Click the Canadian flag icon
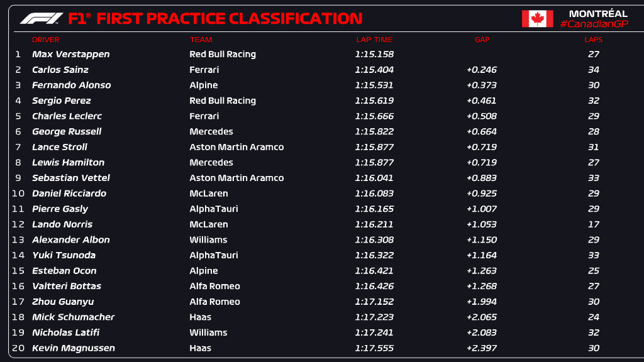This screenshot has width=644, height=362. pos(537,19)
